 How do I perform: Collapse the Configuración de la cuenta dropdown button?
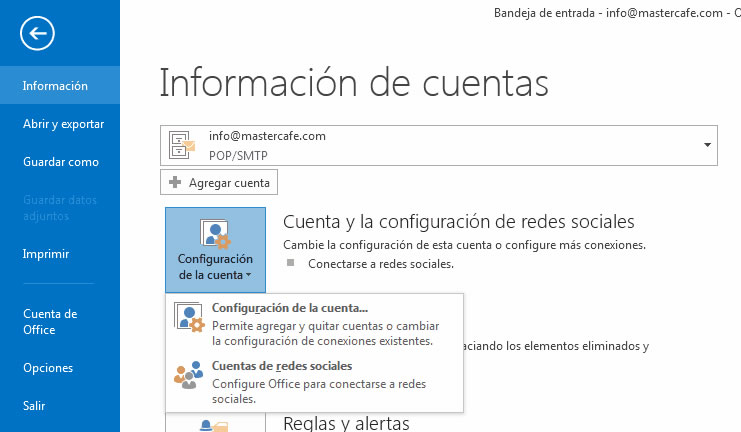pyautogui.click(x=215, y=251)
